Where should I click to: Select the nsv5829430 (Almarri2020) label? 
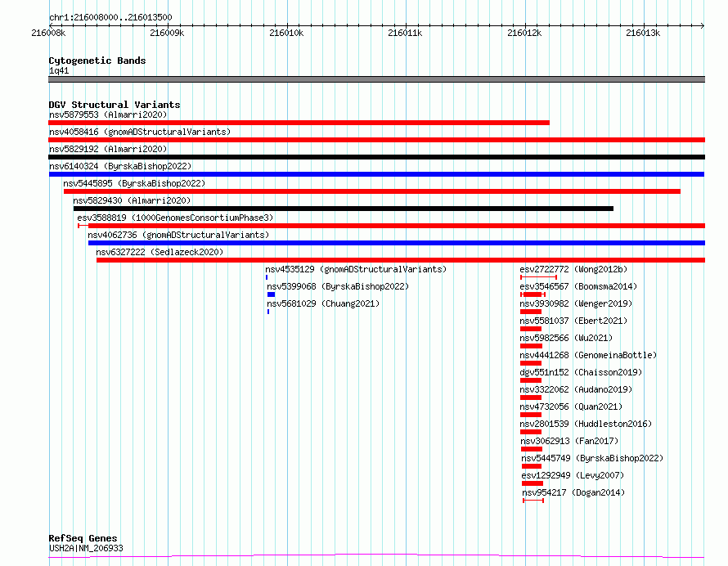pyautogui.click(x=132, y=200)
